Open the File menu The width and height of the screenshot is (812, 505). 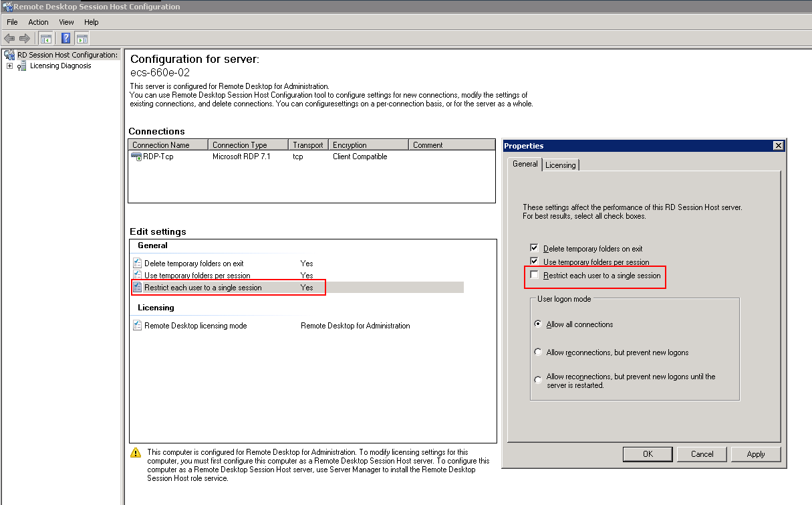pyautogui.click(x=12, y=22)
